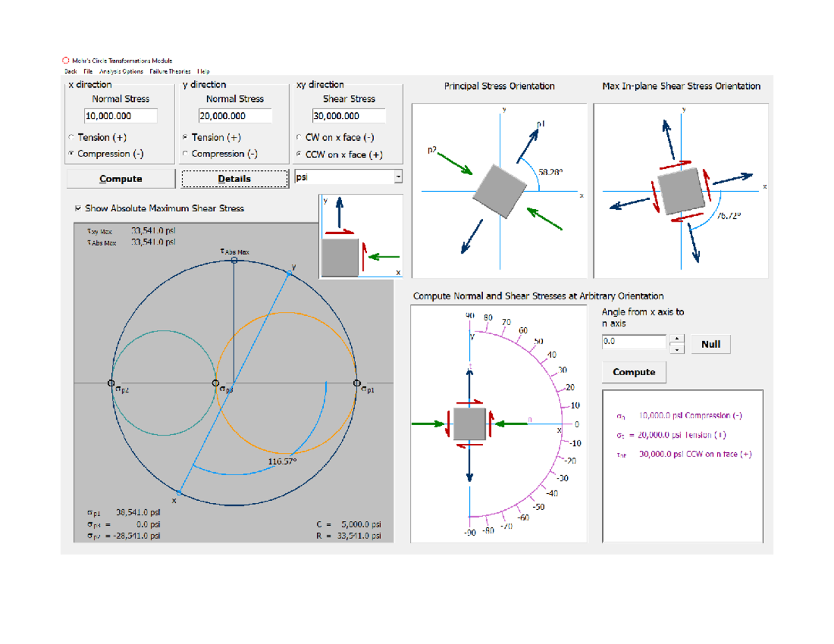The image size is (834, 644).
Task: Click the Mohr's Circle Transformations Module title bar icon
Action: pos(66,60)
